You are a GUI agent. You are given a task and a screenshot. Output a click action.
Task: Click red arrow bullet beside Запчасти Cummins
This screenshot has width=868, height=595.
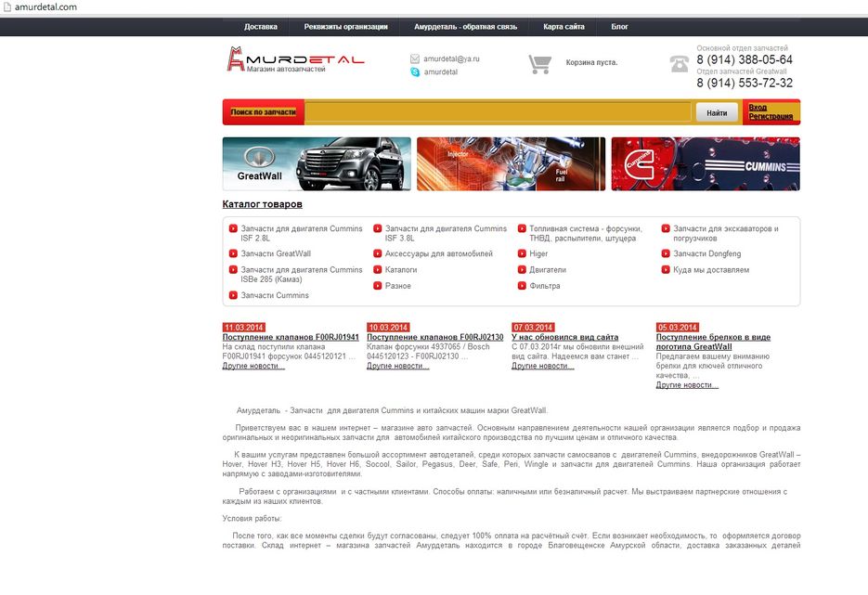click(x=233, y=295)
